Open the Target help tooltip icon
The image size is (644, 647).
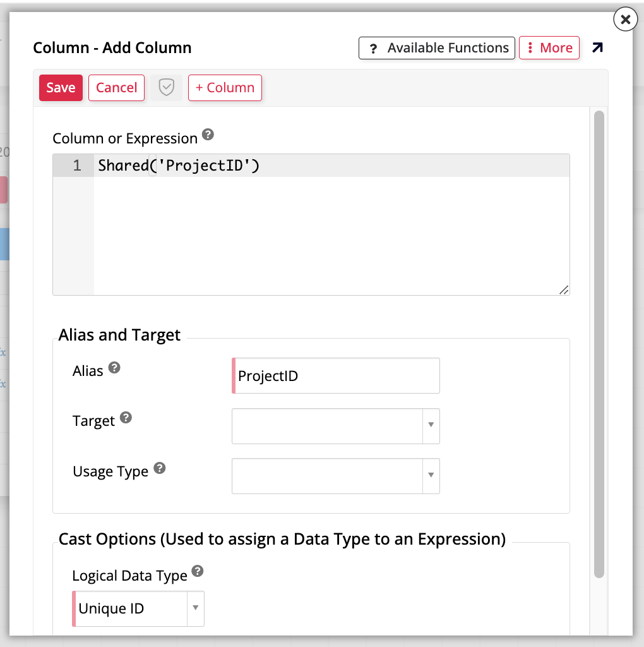(126, 418)
